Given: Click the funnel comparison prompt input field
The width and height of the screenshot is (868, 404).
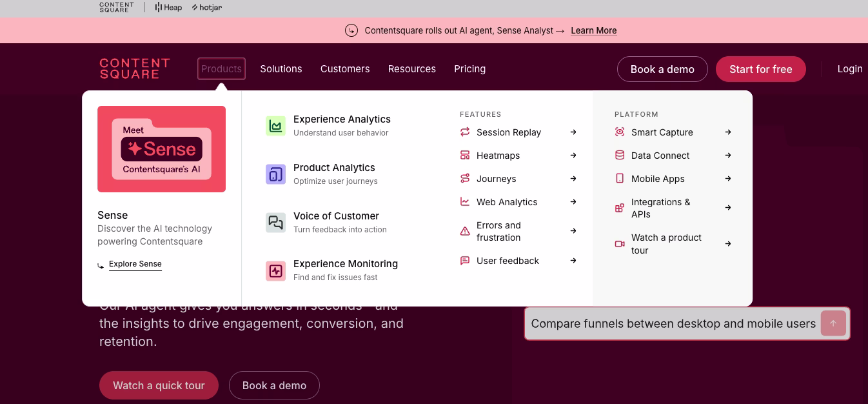Looking at the screenshot, I should tap(673, 323).
